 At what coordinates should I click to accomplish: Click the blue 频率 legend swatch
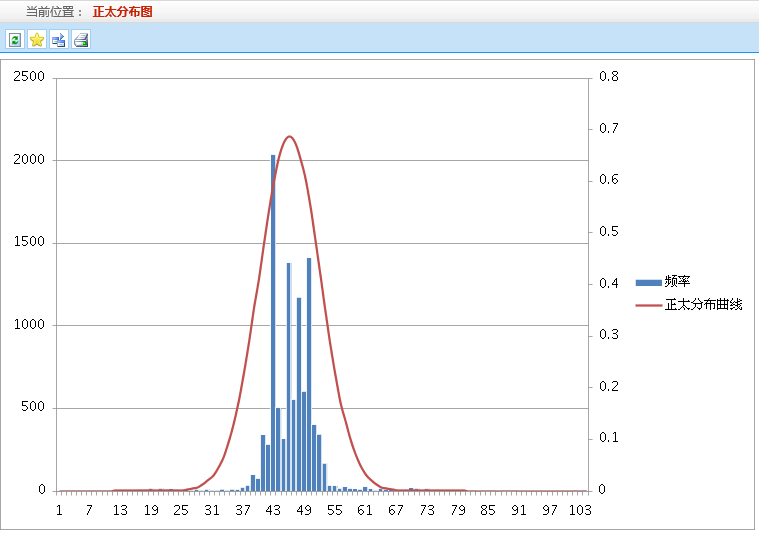(x=649, y=282)
